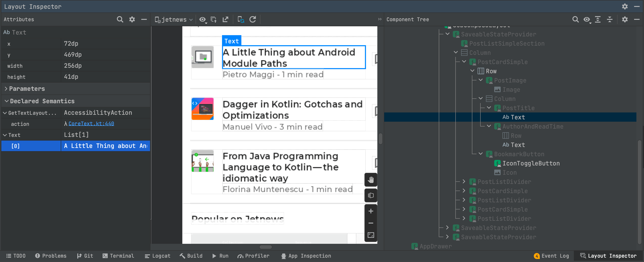Click the zoom to fit icon

coord(370,235)
